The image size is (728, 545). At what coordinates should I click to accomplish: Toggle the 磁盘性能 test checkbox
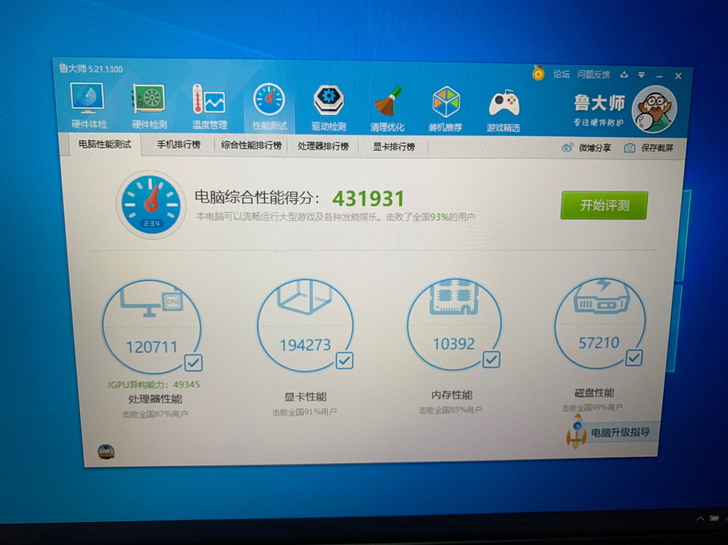[634, 358]
